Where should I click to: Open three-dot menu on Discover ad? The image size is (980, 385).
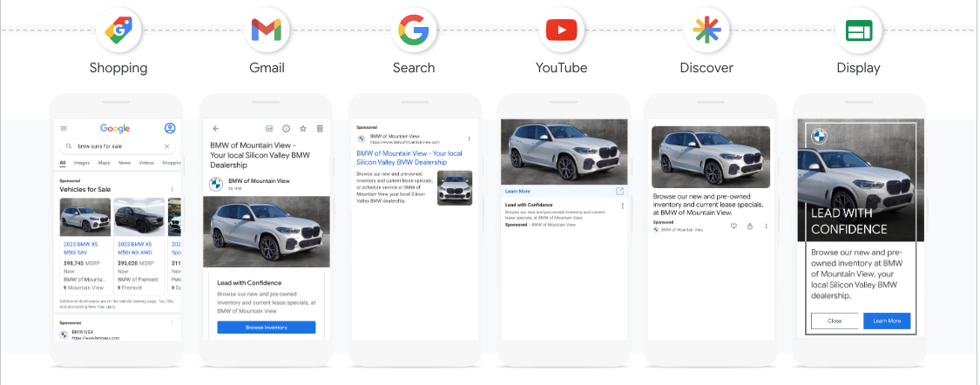point(767,226)
